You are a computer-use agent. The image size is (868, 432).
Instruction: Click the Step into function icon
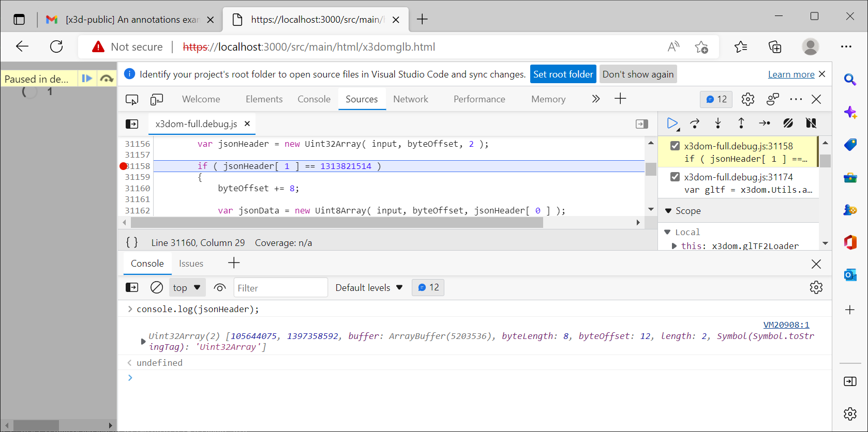pyautogui.click(x=718, y=123)
